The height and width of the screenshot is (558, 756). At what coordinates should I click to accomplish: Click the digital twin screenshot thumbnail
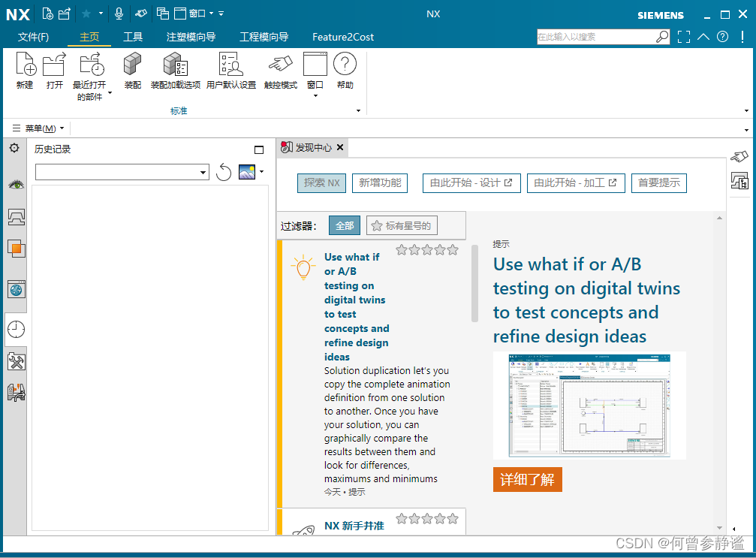tap(589, 405)
